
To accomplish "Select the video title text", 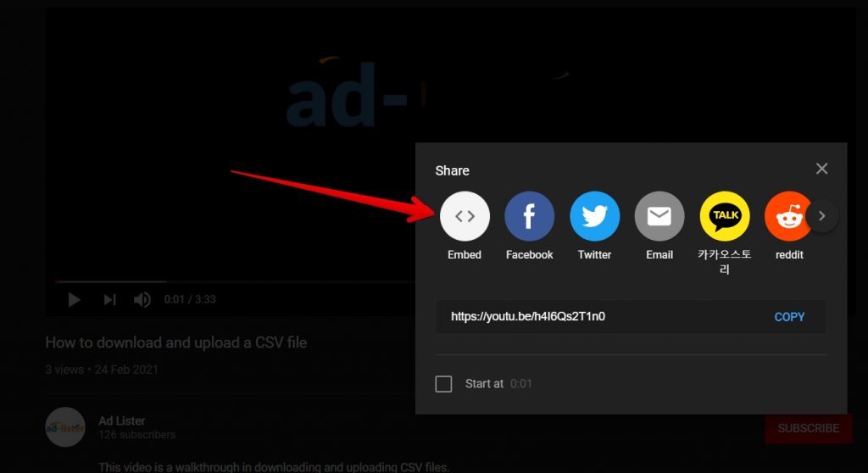I will tap(176, 342).
